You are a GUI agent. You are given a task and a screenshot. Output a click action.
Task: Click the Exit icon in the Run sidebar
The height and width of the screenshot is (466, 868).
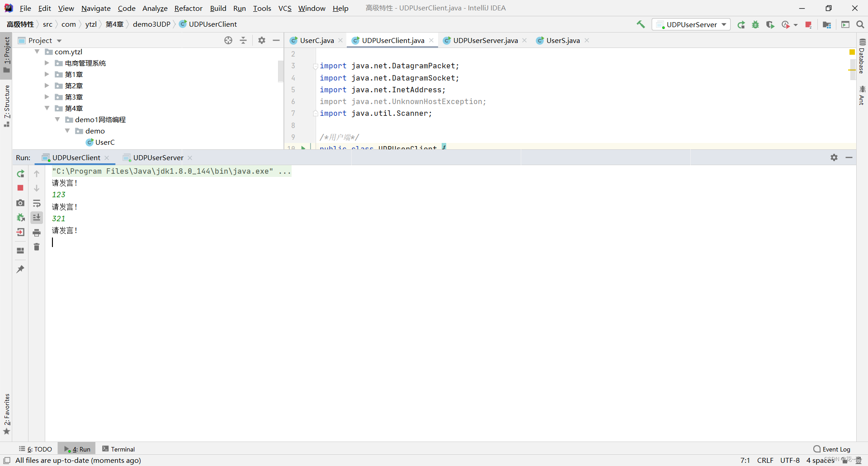coord(20,233)
